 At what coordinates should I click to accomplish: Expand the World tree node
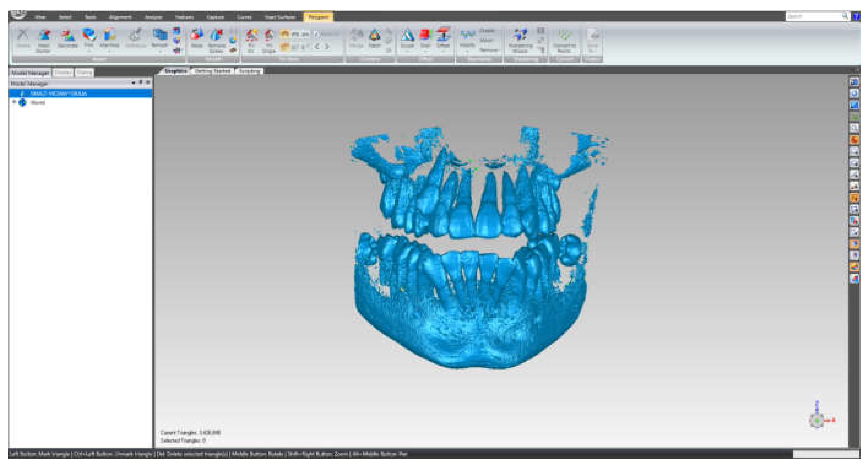14,102
